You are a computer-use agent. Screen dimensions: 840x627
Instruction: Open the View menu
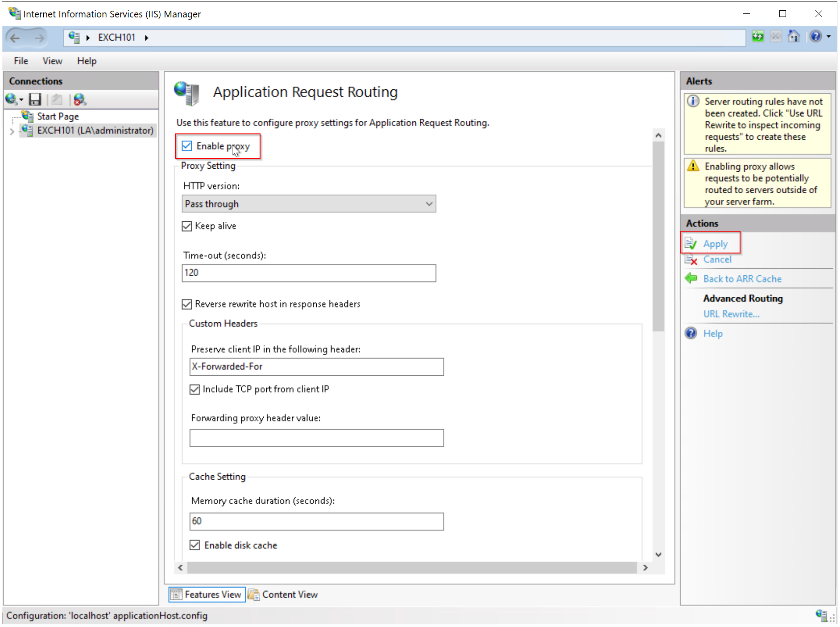52,61
